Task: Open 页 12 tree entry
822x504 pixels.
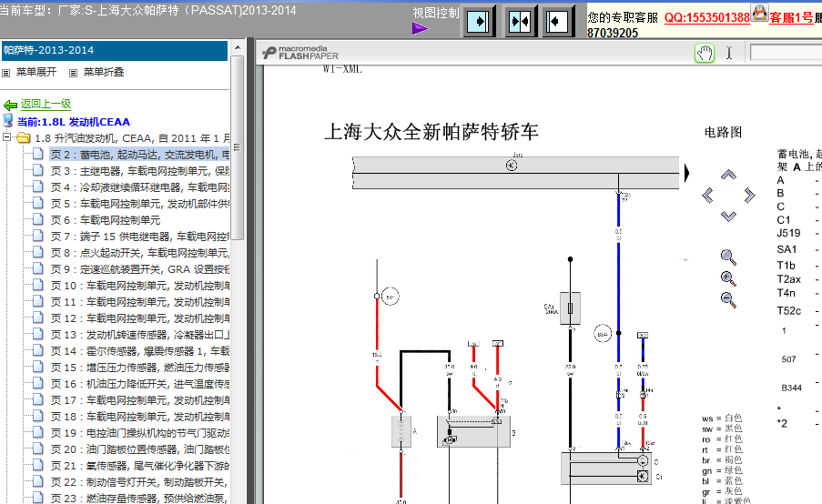Action: [139, 318]
